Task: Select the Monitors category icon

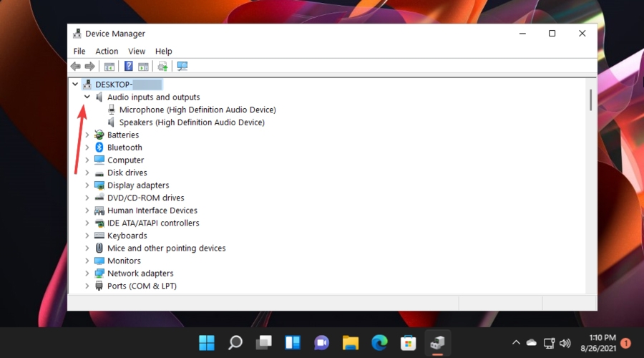Action: 99,261
